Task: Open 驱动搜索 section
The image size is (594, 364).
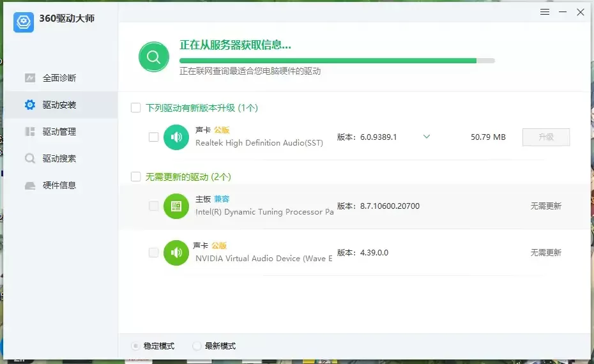Action: [x=61, y=158]
